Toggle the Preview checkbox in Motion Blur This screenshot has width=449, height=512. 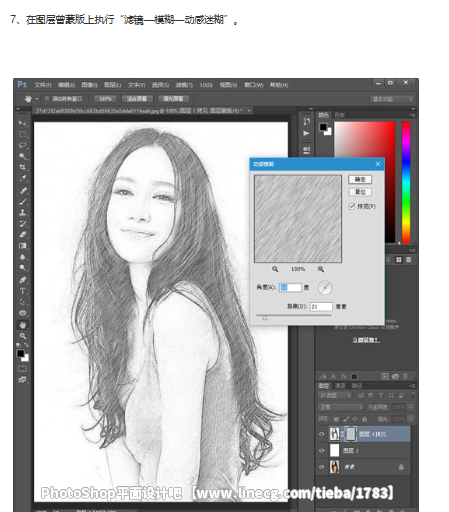352,206
